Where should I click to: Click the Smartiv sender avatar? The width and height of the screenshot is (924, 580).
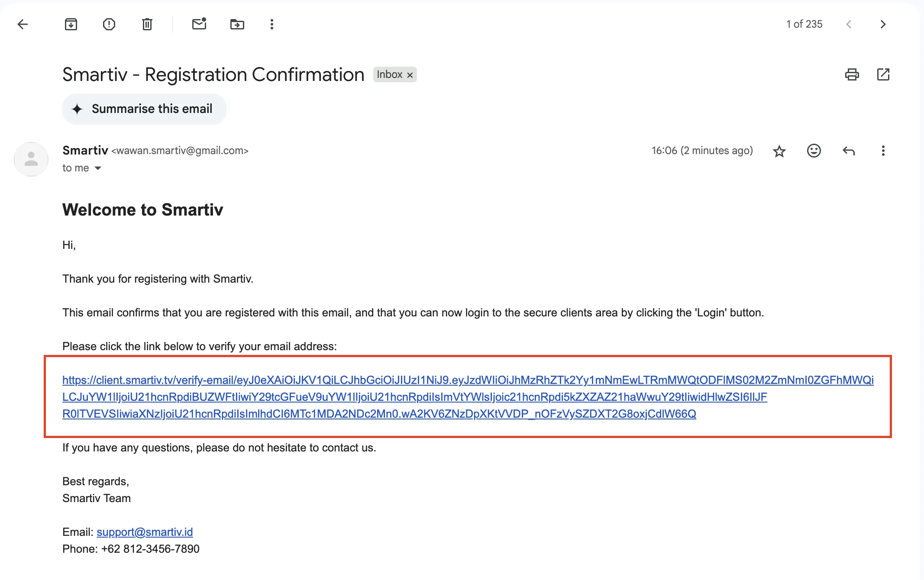pyautogui.click(x=31, y=159)
